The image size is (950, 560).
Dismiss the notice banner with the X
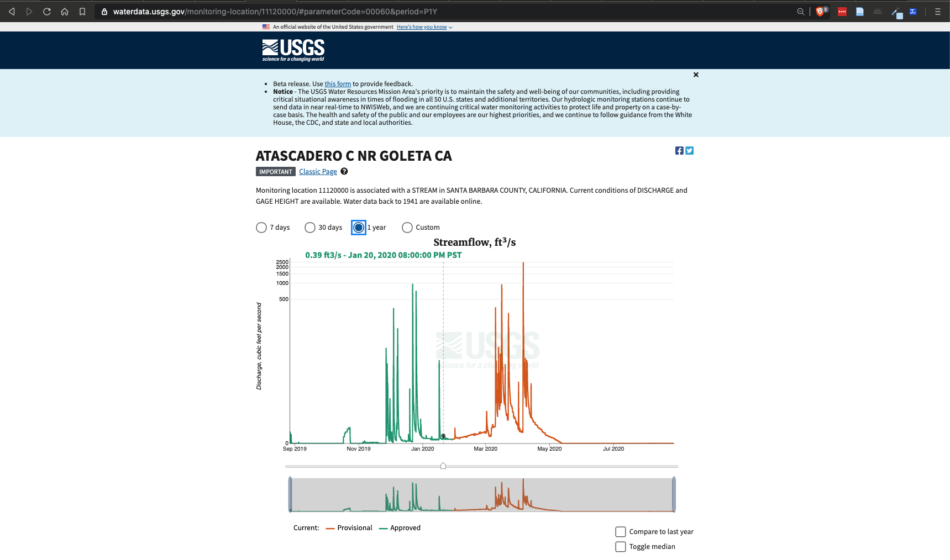(696, 75)
